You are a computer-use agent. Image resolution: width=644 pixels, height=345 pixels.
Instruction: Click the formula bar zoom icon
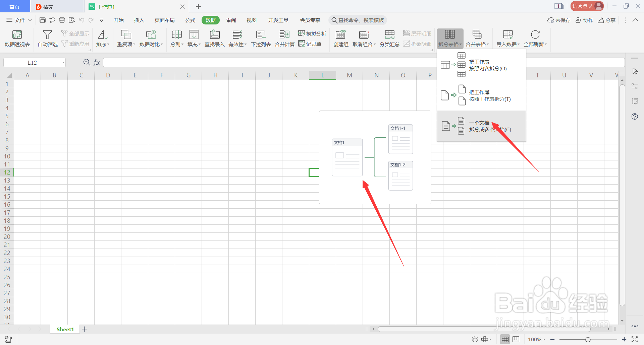coord(87,62)
